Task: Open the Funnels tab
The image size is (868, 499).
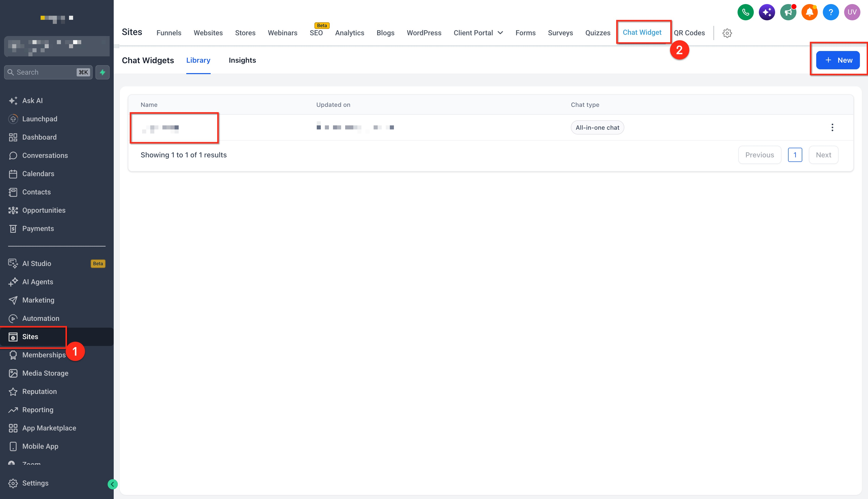Action: [x=169, y=33]
